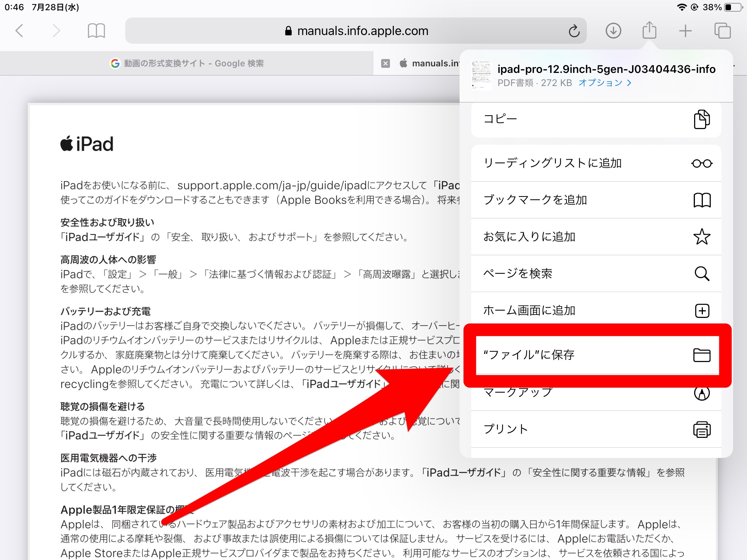The image size is (747, 560).
Task: Open the bookmarks book icon in toolbar
Action: tap(96, 31)
